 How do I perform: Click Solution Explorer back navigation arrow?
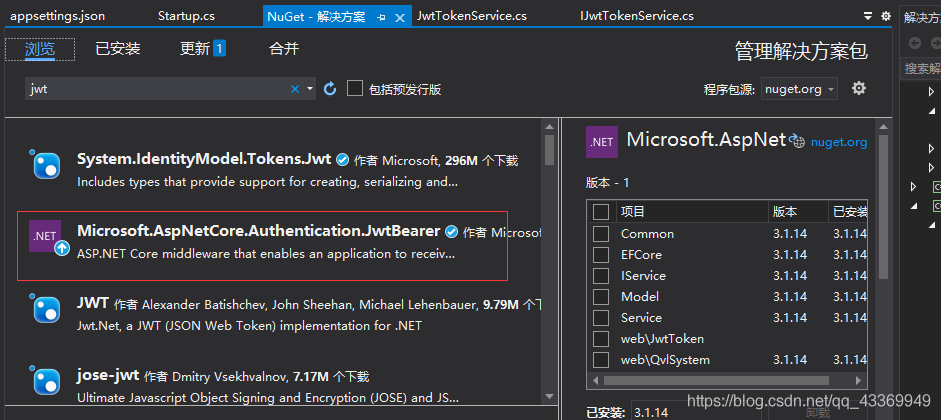pyautogui.click(x=915, y=43)
